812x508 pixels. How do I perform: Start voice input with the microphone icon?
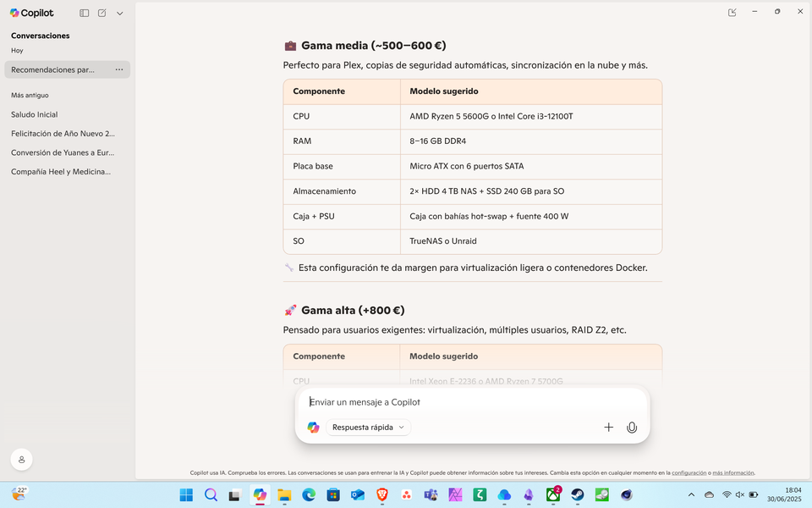(631, 427)
